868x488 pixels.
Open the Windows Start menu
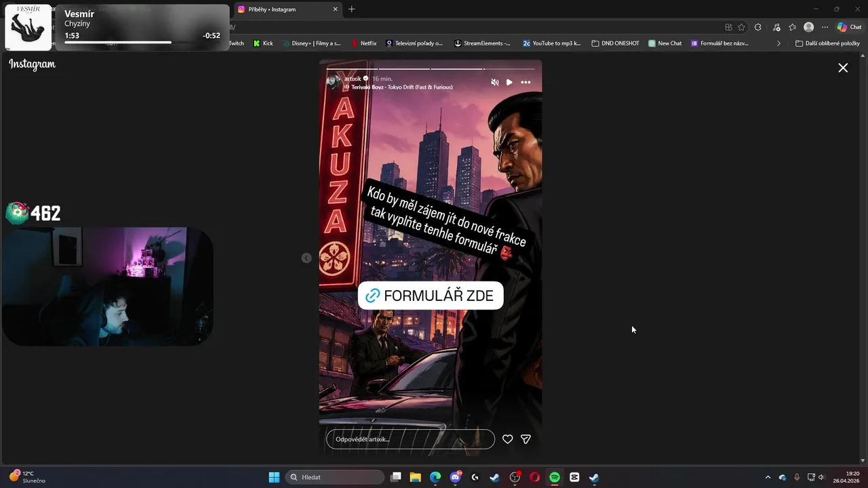(274, 477)
